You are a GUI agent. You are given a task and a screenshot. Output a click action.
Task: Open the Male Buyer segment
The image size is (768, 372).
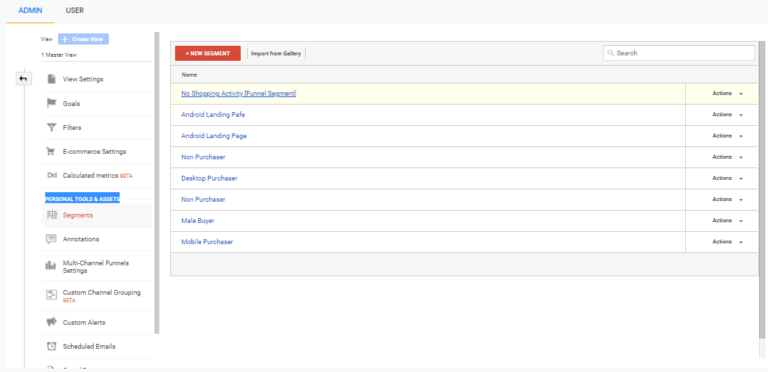click(198, 221)
